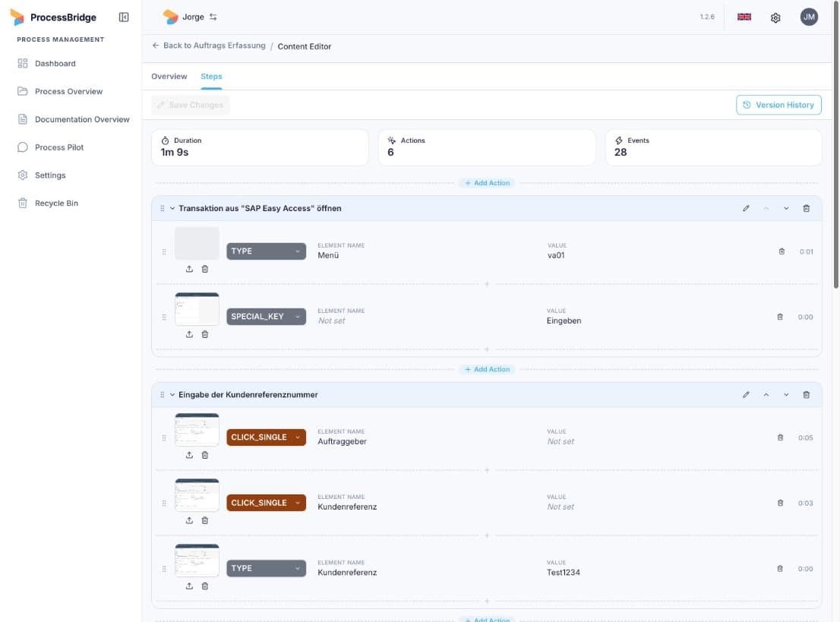
Task: Remove screenshot of the Eingeben action
Action: [204, 334]
